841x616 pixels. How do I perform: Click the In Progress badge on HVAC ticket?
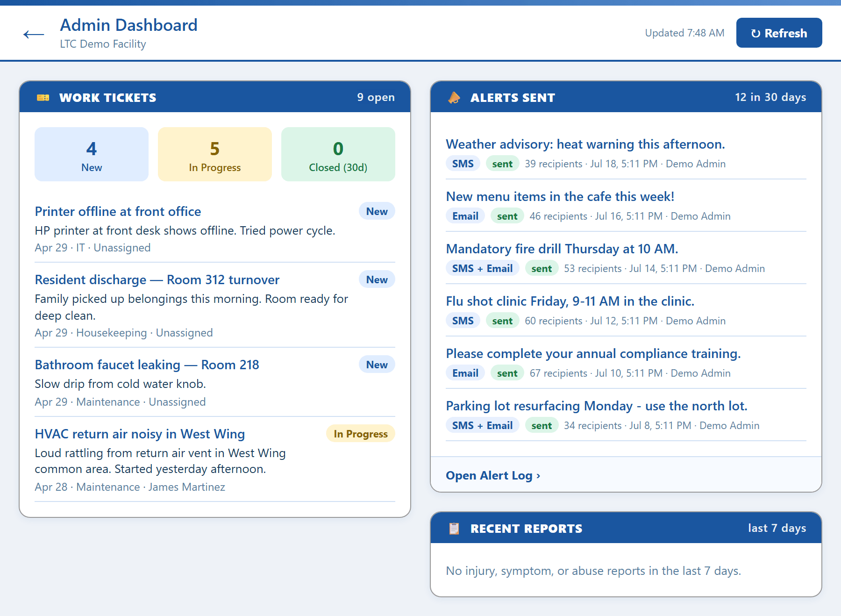coord(361,434)
